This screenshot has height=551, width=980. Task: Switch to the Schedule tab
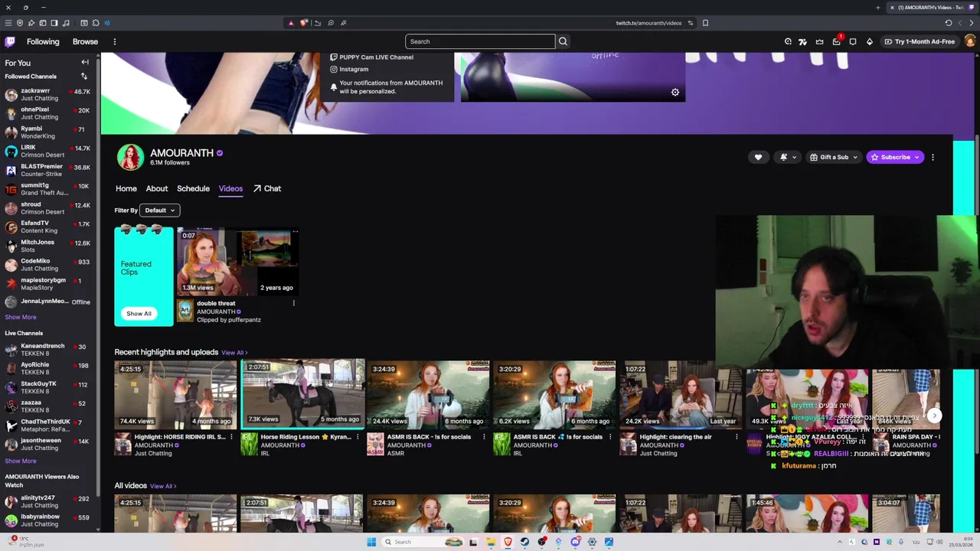pos(193,188)
